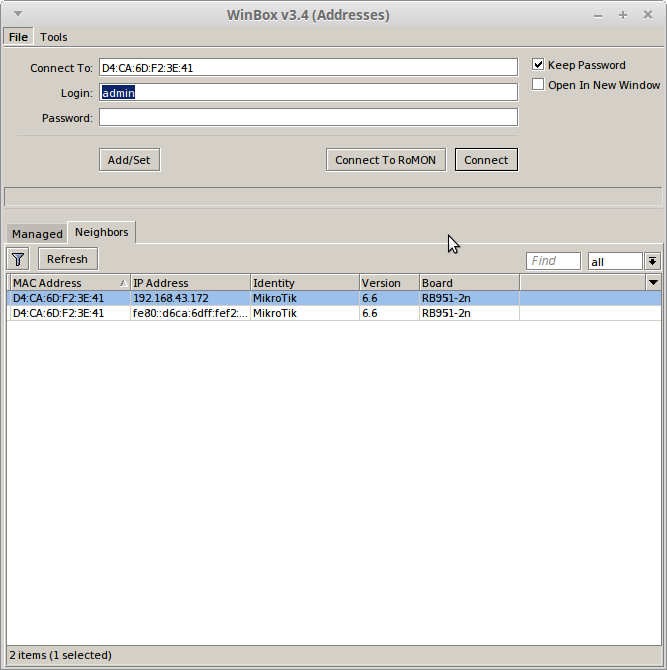The image size is (667, 670).
Task: Select the Neighbors tab
Action: [102, 232]
